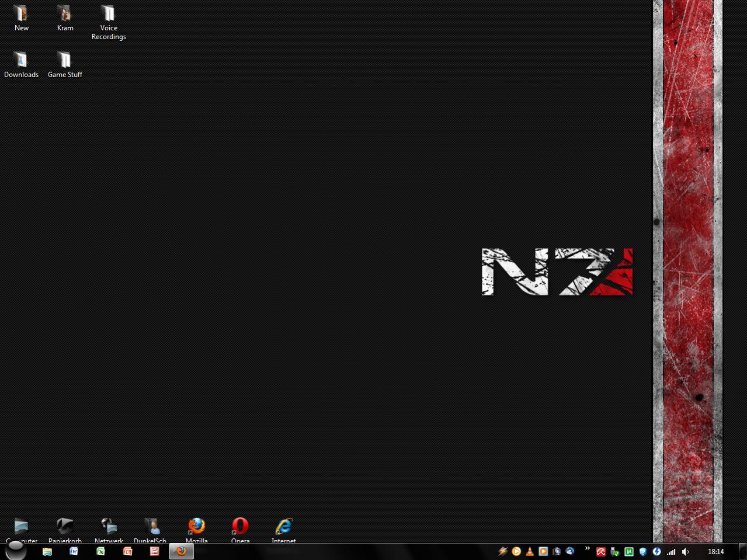Select the Internet Explorer desktop shortcut

pyautogui.click(x=284, y=530)
